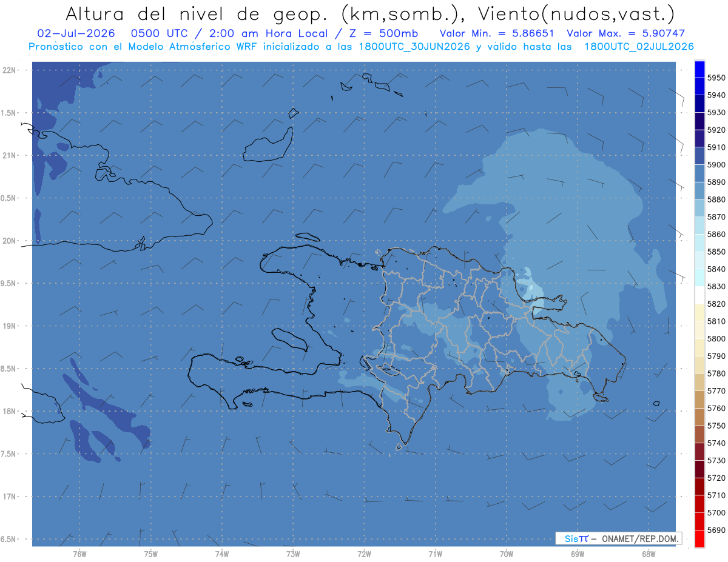The width and height of the screenshot is (728, 562).
Task: Click the latitude label 0.5N
Action: [x=9, y=198]
